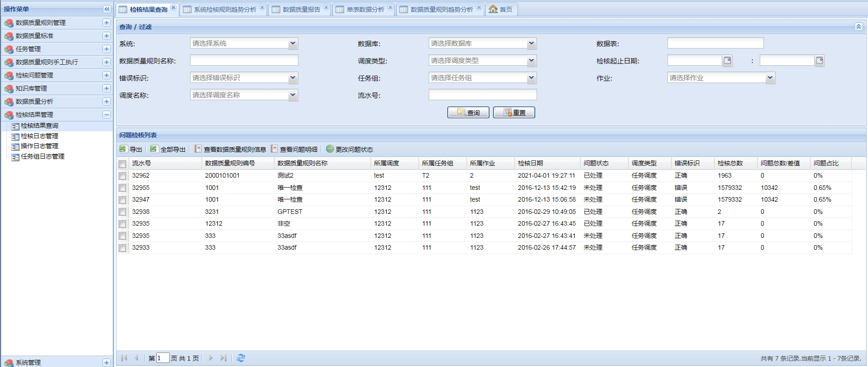The width and height of the screenshot is (868, 367).
Task: Close the 数据质量规则趋势分析 tab
Action: pyautogui.click(x=479, y=7)
